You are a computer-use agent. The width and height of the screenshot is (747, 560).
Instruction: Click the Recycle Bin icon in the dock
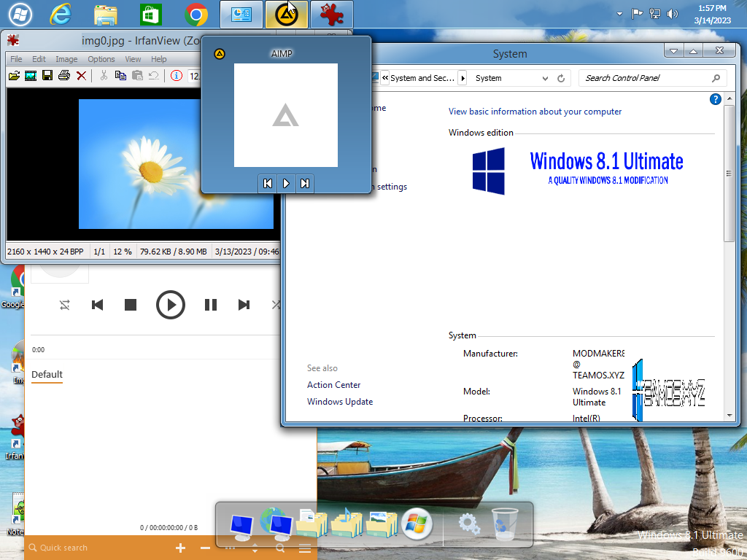tap(504, 524)
